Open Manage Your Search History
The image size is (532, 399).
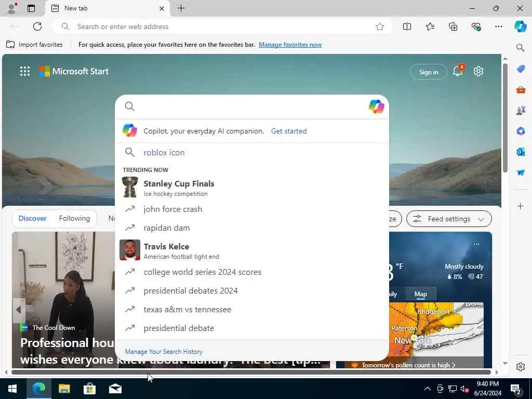pos(164,352)
